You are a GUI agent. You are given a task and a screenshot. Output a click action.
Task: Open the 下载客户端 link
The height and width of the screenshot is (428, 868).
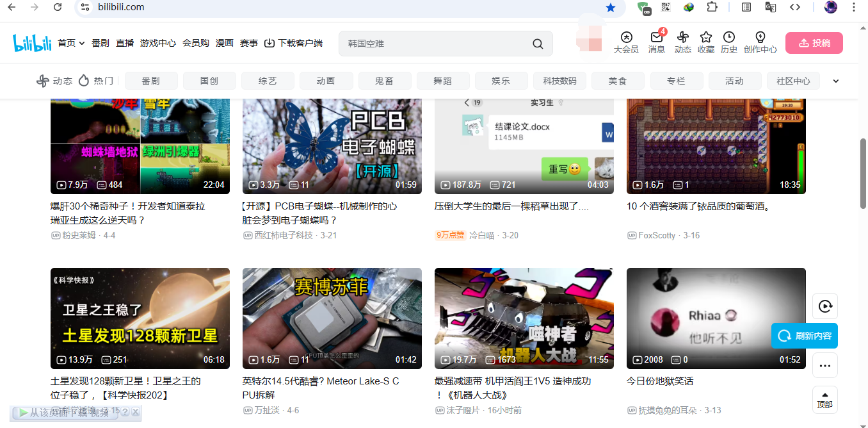pos(293,43)
